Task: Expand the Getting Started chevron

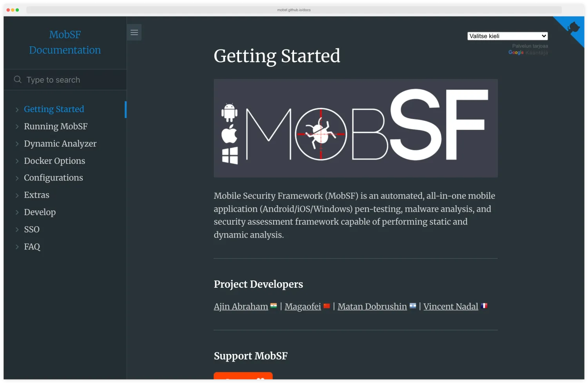Action: tap(17, 110)
